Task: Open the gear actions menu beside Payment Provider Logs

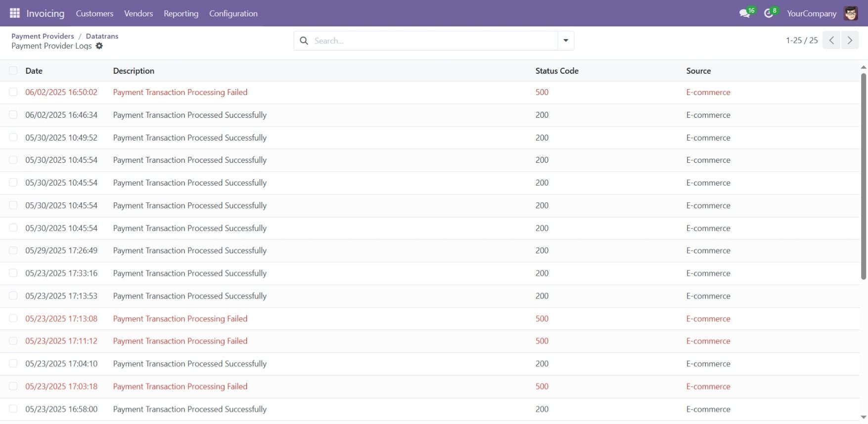Action: point(99,46)
